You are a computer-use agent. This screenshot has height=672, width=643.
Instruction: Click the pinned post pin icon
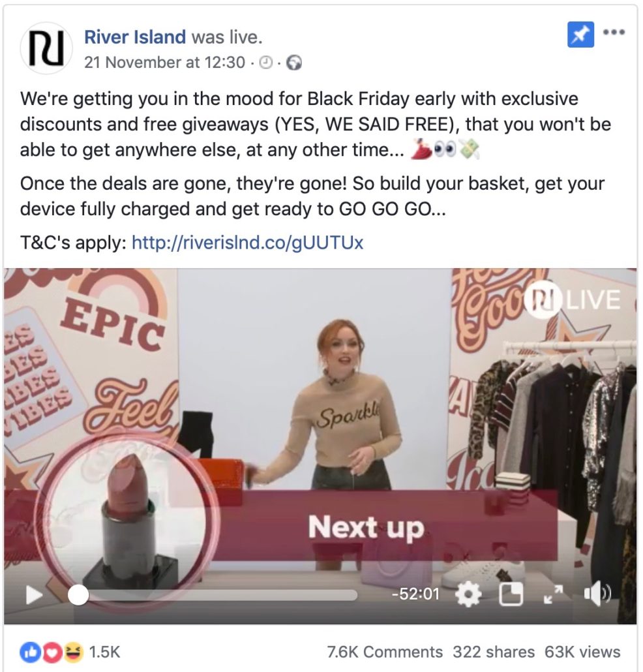[580, 35]
